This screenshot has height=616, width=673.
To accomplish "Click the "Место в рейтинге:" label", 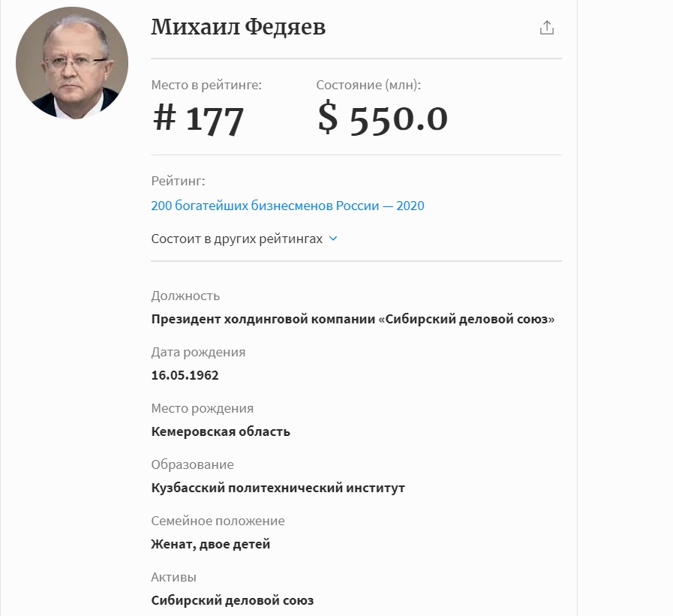I will click(x=206, y=86).
